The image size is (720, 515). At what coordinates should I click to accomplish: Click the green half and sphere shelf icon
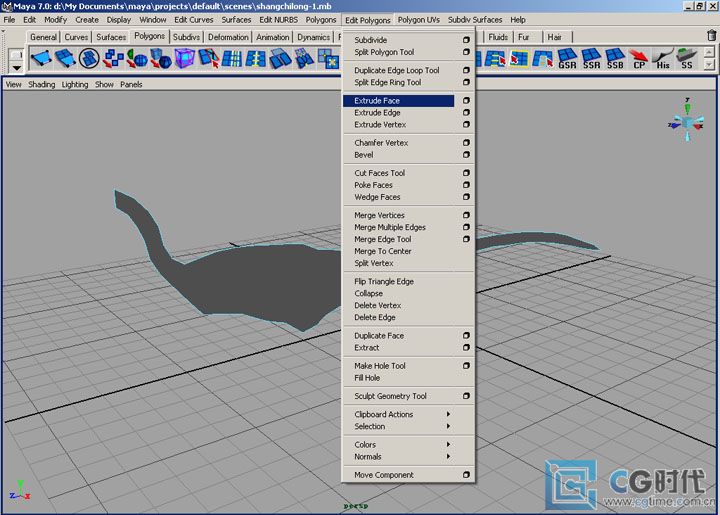coord(137,59)
